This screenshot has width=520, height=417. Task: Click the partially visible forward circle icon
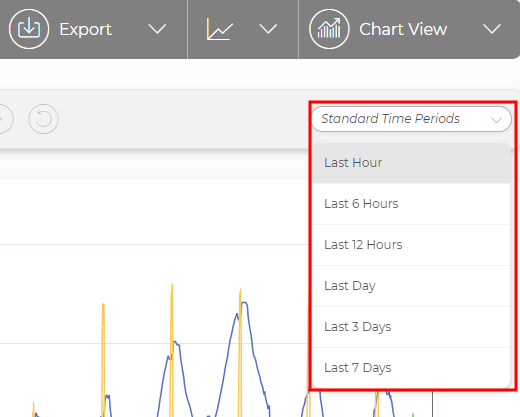(6, 119)
